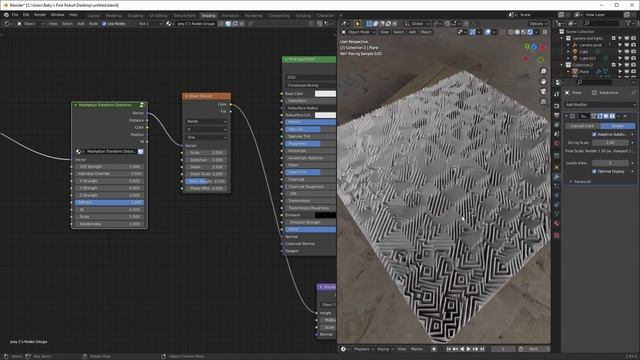
Task: Select solid viewport shading mode icon
Action: click(x=517, y=32)
